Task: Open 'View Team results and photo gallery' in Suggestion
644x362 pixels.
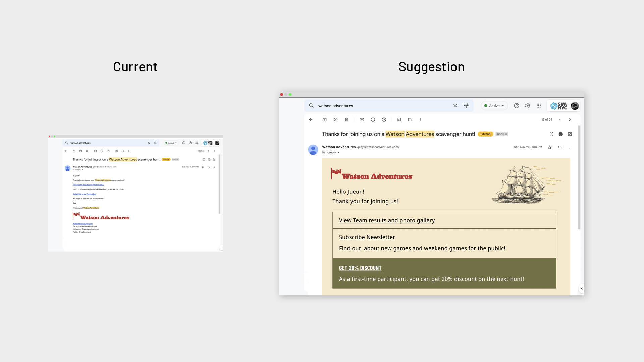Action: coord(387,220)
